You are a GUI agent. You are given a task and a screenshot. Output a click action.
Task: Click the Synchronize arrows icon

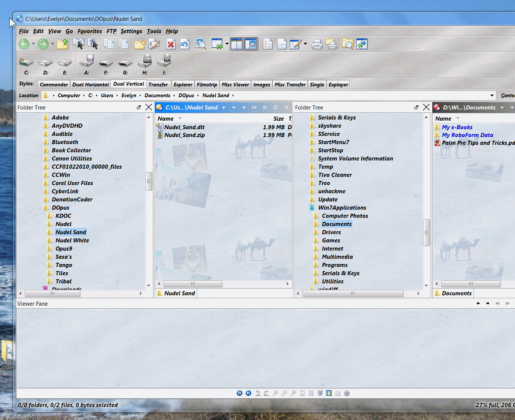coord(362,44)
